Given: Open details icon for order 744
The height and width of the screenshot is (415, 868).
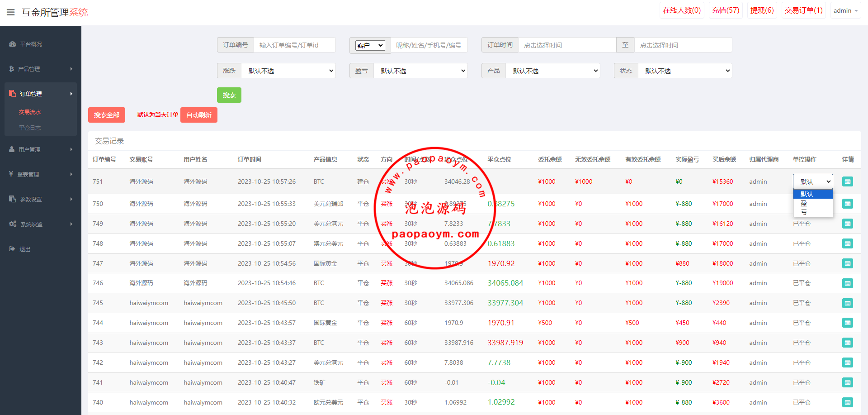Looking at the screenshot, I should [x=848, y=323].
